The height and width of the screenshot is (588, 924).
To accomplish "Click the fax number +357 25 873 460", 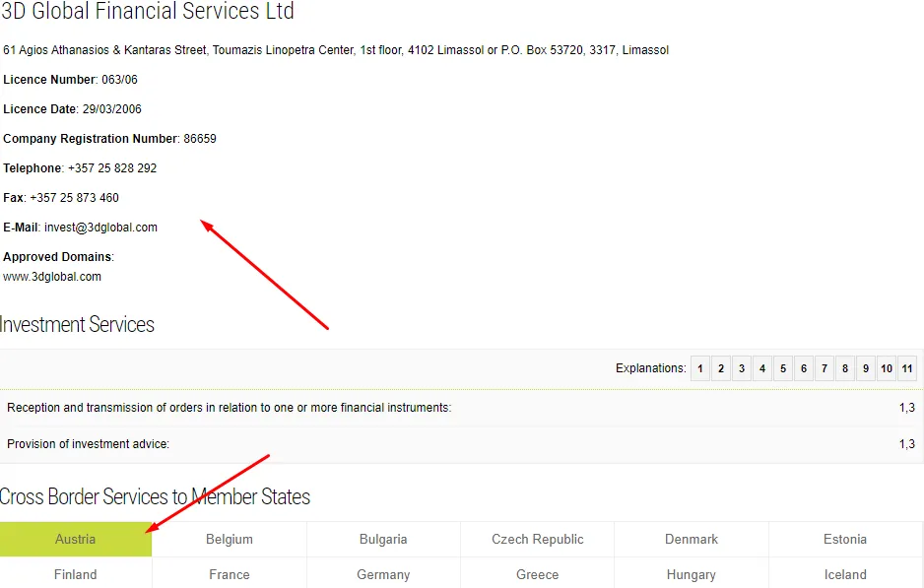I will pyautogui.click(x=74, y=197).
